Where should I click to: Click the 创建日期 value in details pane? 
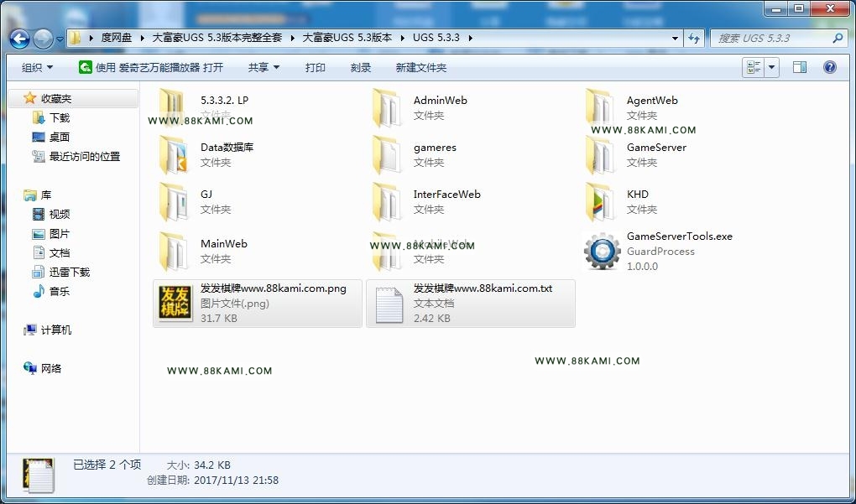pyautogui.click(x=236, y=481)
